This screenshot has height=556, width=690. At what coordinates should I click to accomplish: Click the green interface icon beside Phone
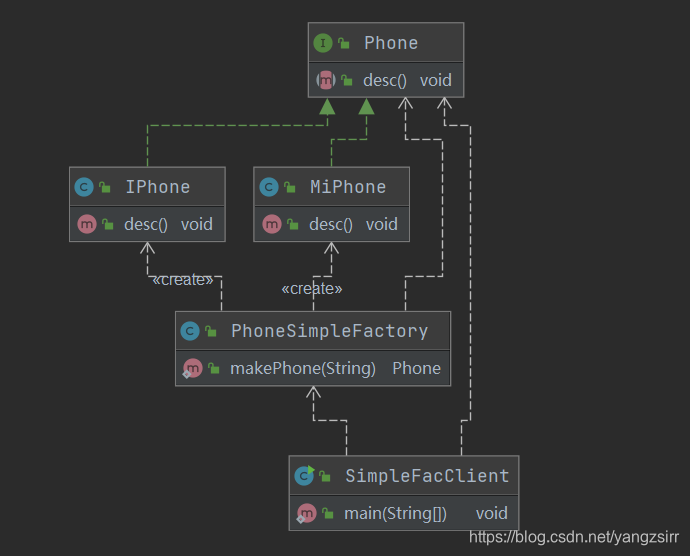pyautogui.click(x=323, y=43)
